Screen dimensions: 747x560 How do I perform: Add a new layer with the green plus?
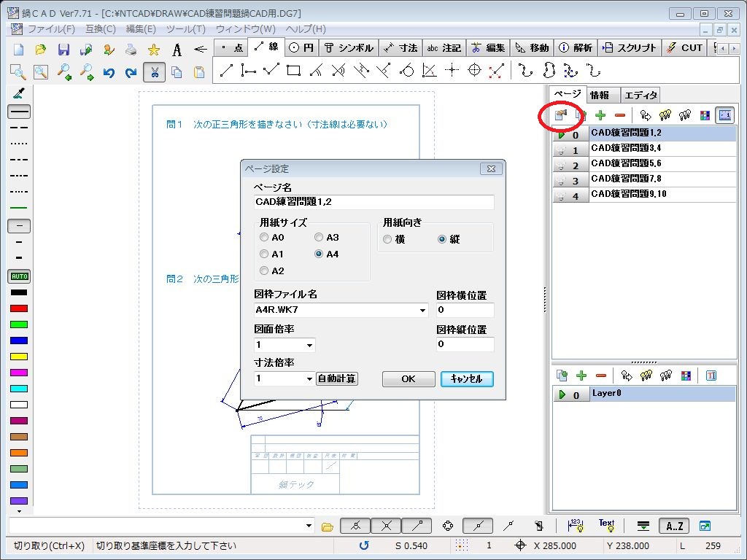[x=581, y=376]
